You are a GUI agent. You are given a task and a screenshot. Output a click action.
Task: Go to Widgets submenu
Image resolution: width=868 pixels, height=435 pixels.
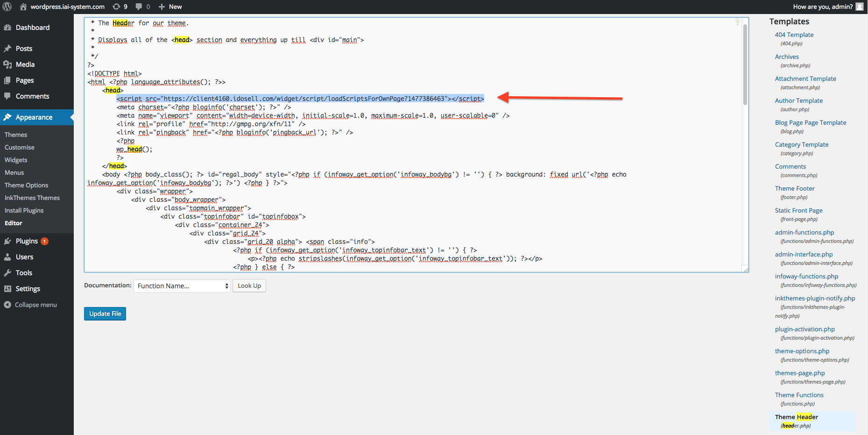(x=16, y=160)
